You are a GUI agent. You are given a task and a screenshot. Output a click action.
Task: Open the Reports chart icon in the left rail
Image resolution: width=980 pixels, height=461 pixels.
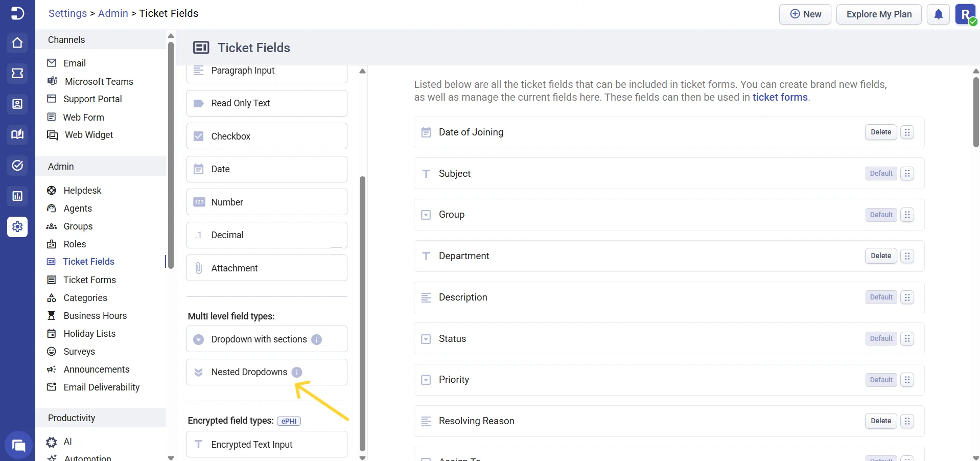[17, 196]
